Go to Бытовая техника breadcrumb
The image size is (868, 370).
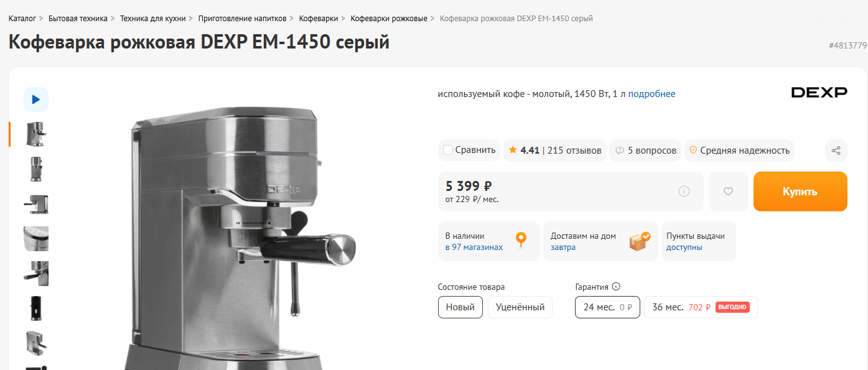click(x=78, y=18)
